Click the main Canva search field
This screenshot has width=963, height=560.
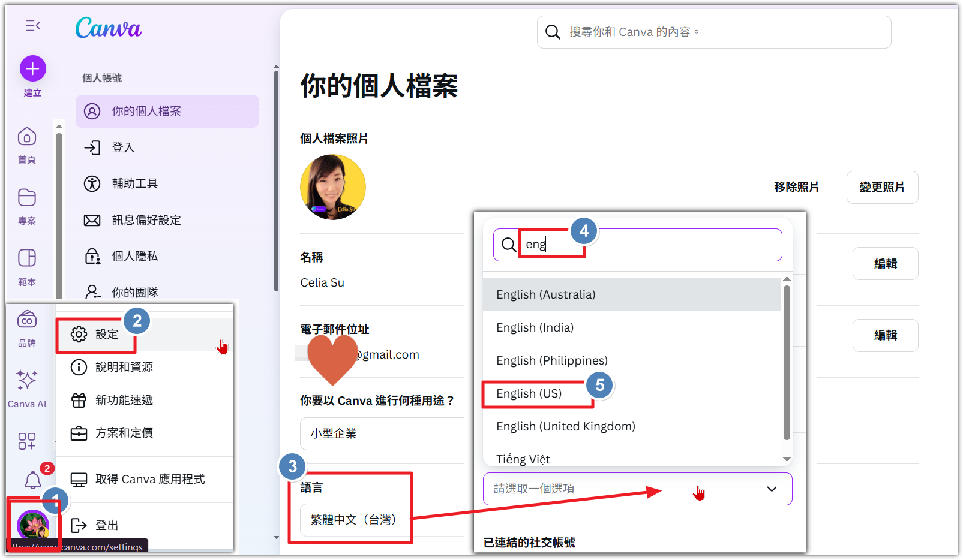click(714, 32)
